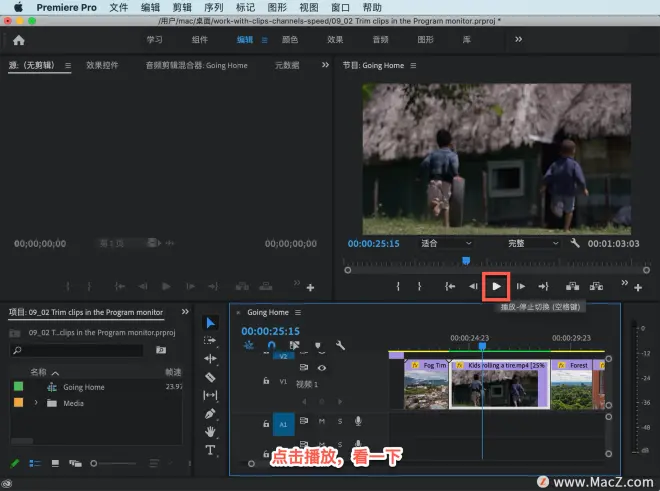Open the 剪辑 menu
The height and width of the screenshot is (491, 660).
(182, 8)
